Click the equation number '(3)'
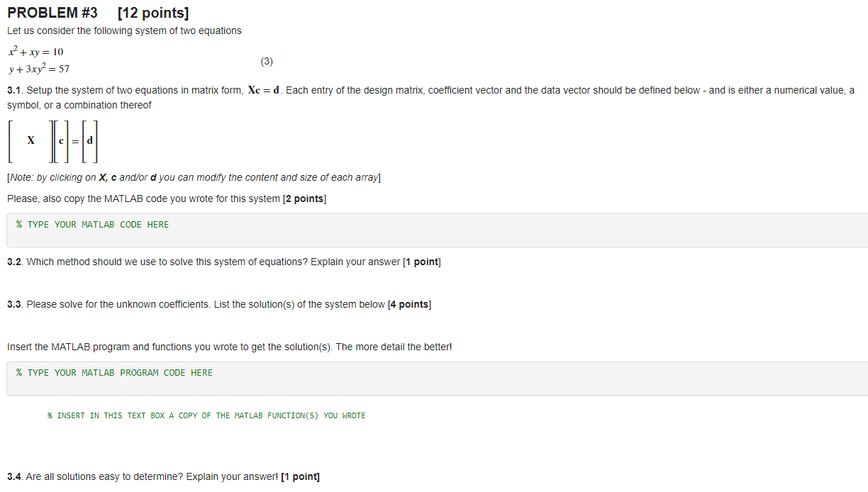868x492 pixels. (x=267, y=61)
